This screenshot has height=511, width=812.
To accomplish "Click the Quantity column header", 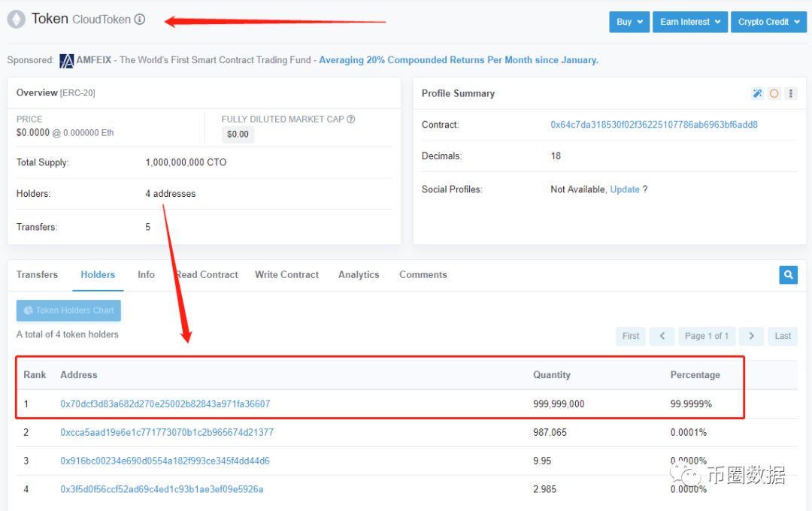I will (552, 375).
